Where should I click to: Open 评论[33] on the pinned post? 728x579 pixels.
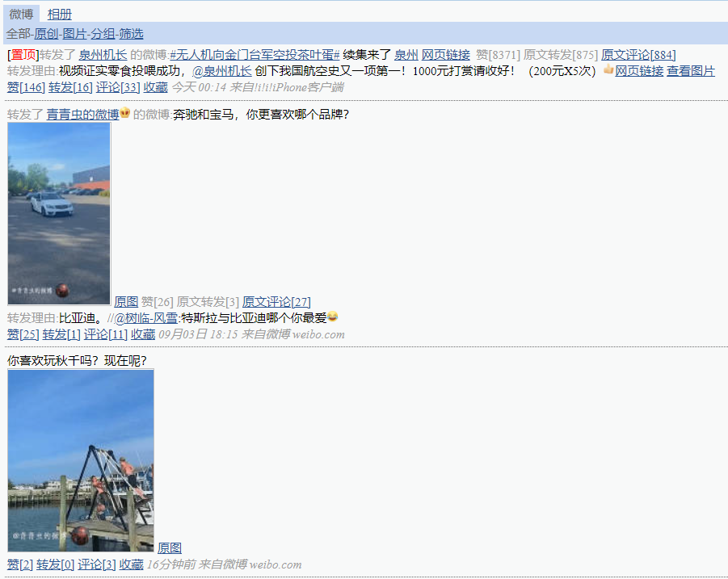(x=118, y=87)
